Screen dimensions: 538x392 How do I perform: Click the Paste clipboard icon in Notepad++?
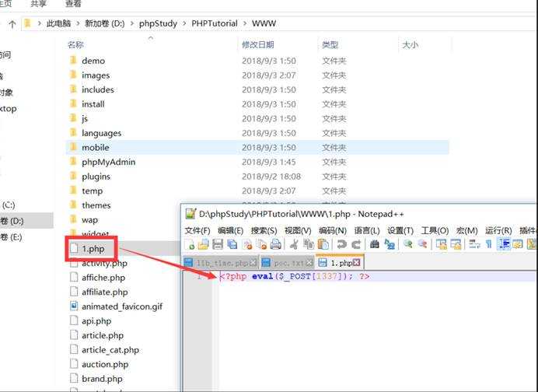click(x=323, y=244)
